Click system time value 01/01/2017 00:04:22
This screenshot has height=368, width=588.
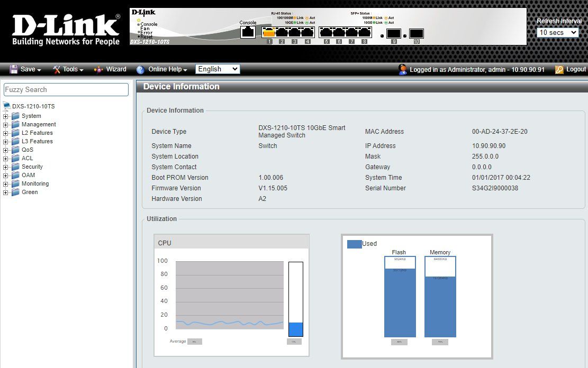[x=501, y=178]
